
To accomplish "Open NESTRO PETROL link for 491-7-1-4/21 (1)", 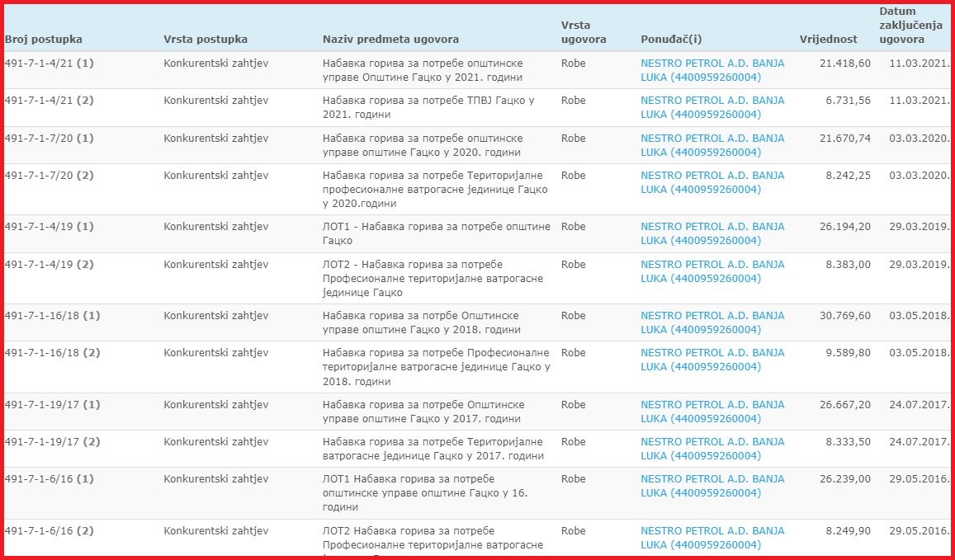I will 712,70.
